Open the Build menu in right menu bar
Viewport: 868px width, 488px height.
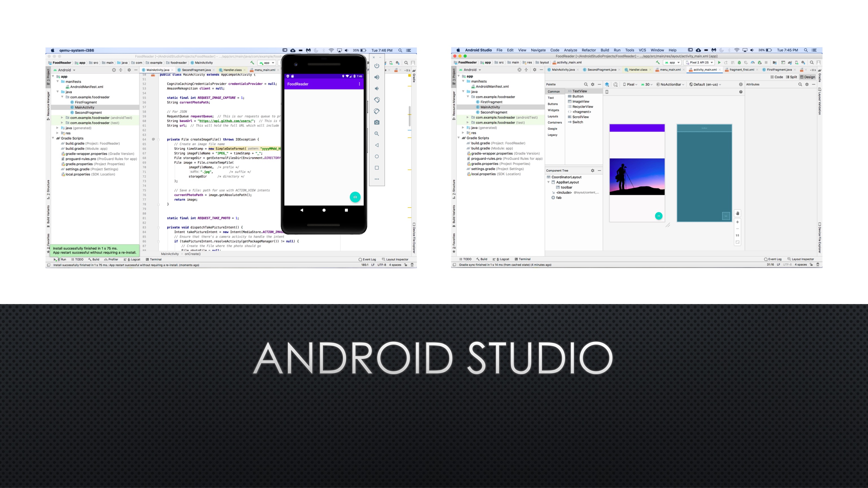(605, 50)
